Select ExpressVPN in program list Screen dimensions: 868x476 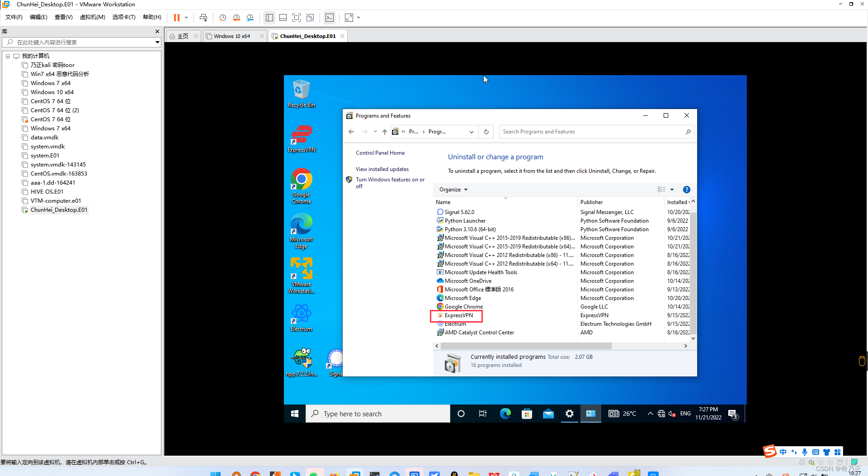pos(458,315)
